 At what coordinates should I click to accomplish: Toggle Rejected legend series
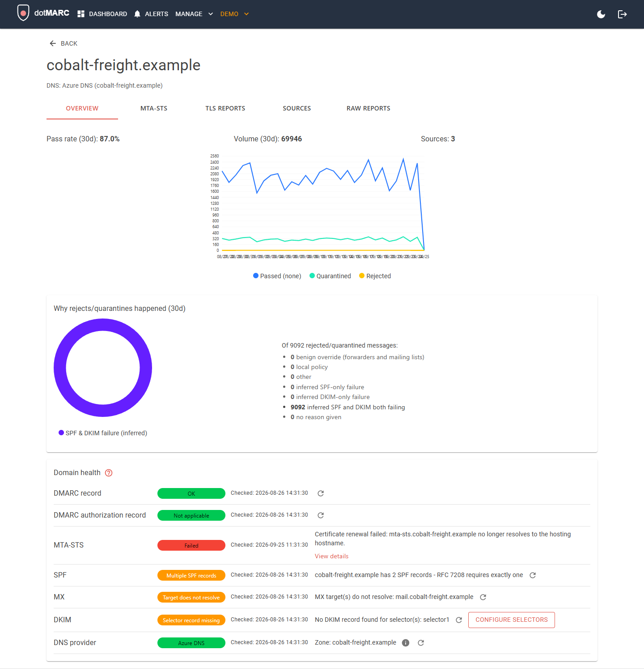375,276
